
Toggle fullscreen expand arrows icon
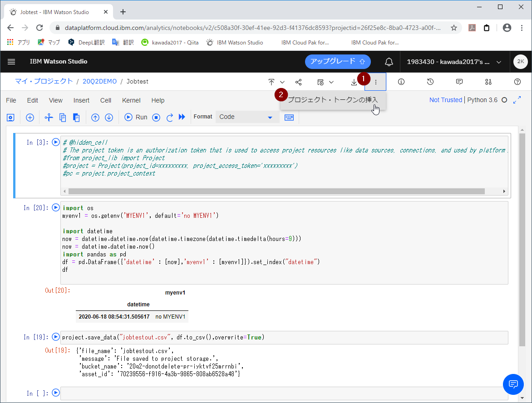(x=517, y=100)
